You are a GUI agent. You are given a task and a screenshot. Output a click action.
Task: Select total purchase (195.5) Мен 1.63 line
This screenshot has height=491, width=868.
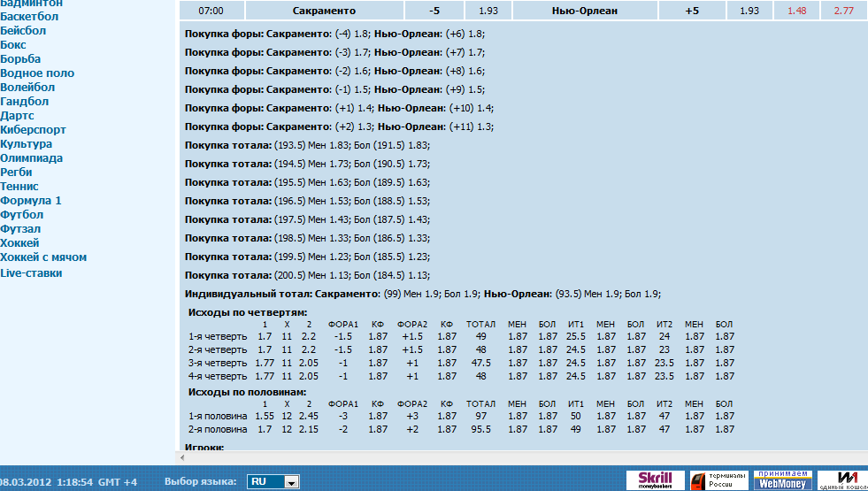[307, 182]
